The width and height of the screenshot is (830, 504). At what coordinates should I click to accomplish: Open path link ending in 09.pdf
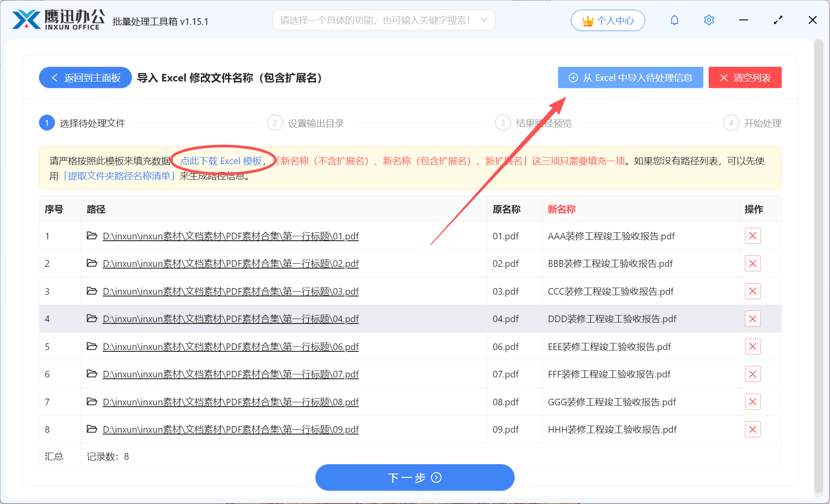(231, 430)
